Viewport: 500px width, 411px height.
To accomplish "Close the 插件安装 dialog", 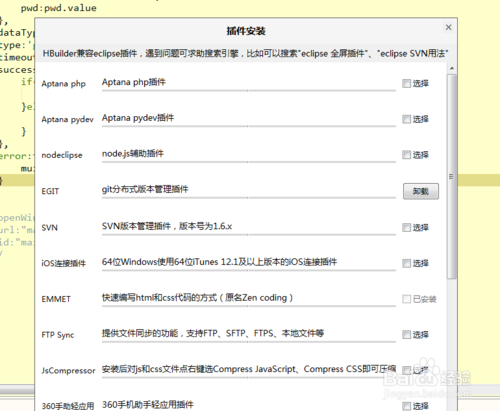I will pos(449,27).
